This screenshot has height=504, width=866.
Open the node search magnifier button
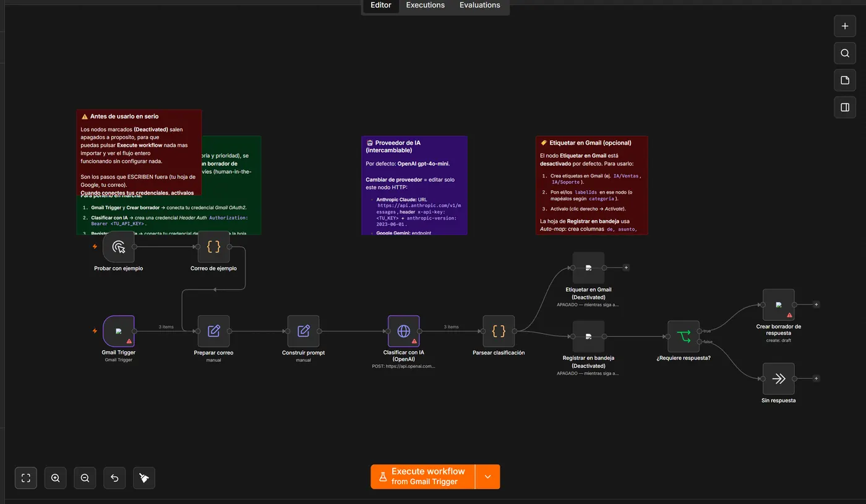point(845,54)
